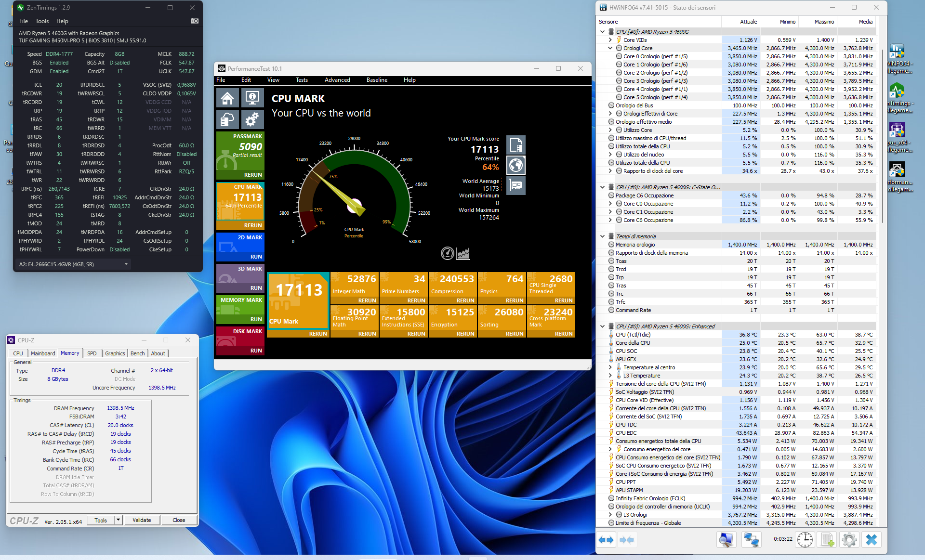
Task: Click the Validate button in CPU-Z
Action: [142, 520]
